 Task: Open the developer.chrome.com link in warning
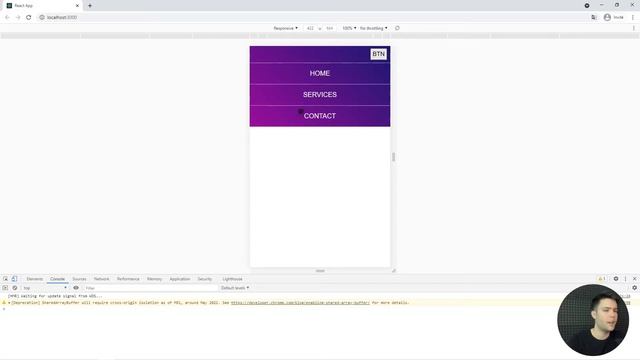[300, 303]
